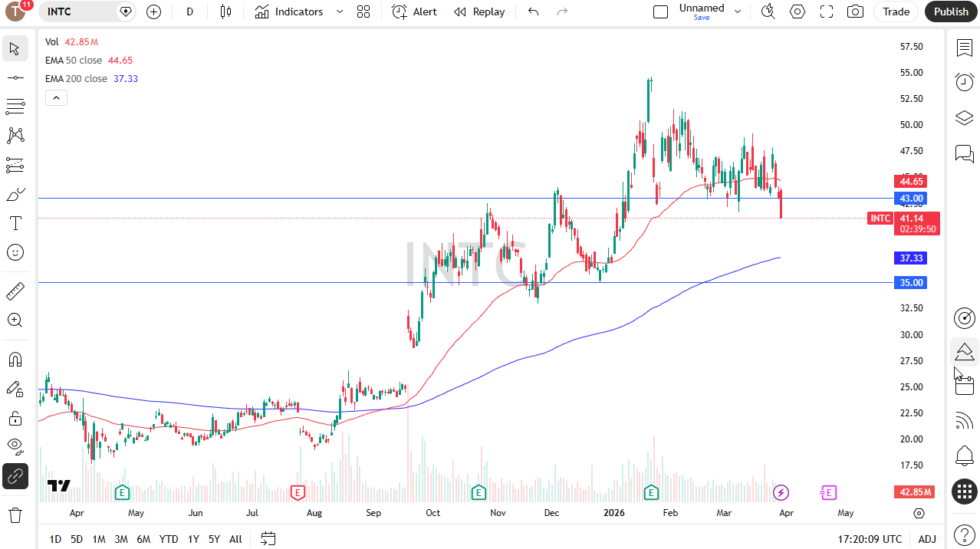Expand the manage layouts dropdown arrow
The width and height of the screenshot is (980, 549).
(x=738, y=12)
